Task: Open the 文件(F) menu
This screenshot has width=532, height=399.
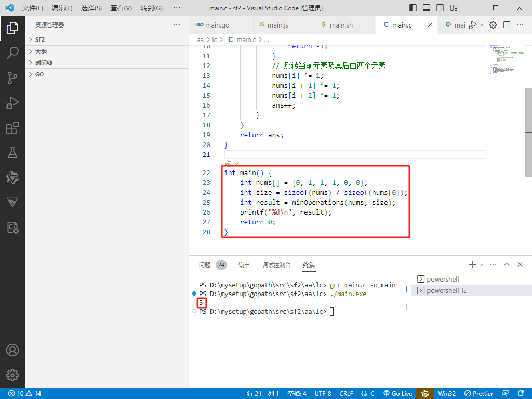Action: pyautogui.click(x=33, y=8)
